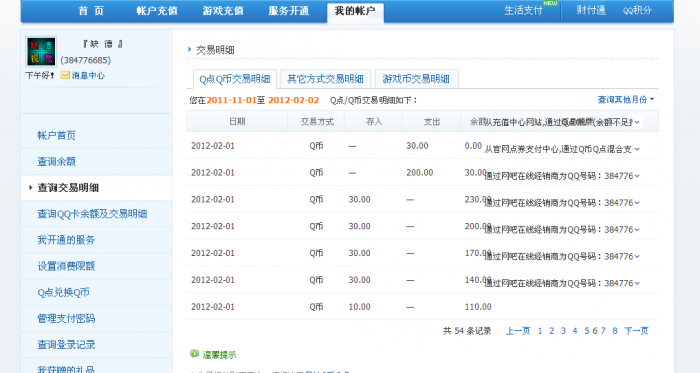Screen dimensions: 700x373
Task: Click the 共 54 条记录 record count
Action: click(467, 331)
